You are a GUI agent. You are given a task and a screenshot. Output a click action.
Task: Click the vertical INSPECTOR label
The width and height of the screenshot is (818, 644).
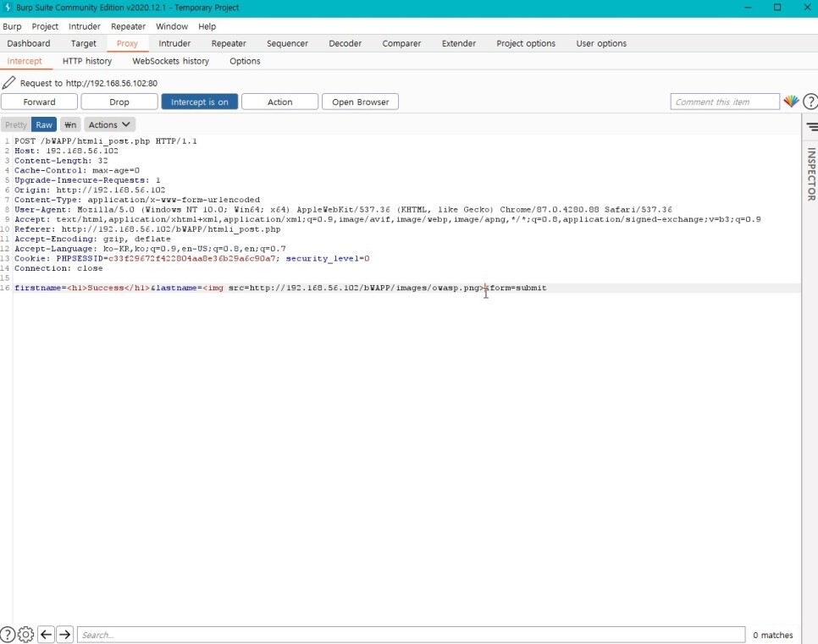tap(812, 174)
